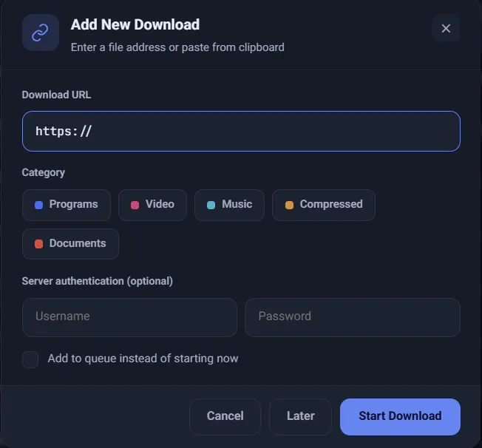The image size is (482, 448).
Task: Select the Programs category chip
Action: [67, 205]
